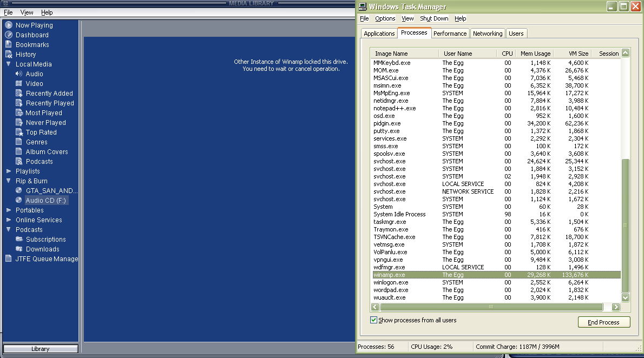Click the Audio speaker icon
This screenshot has height=358, width=644.
pos(19,74)
